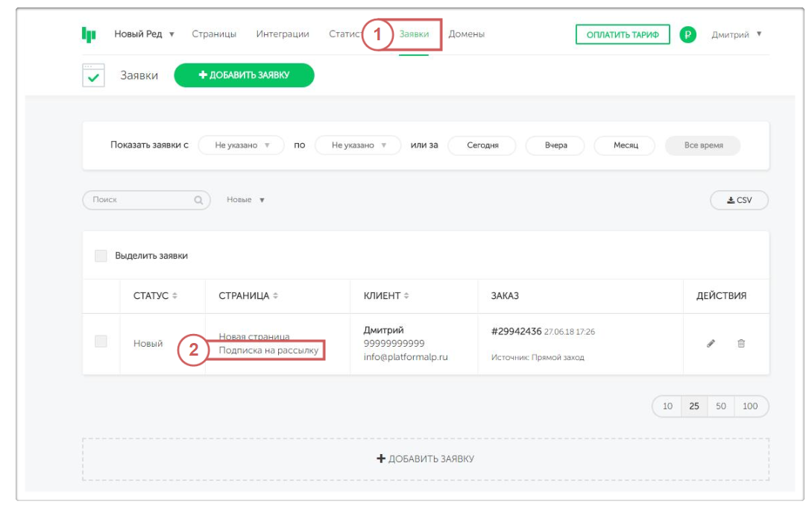The width and height of the screenshot is (812, 510).
Task: Click the green PlatformaLP logo icon
Action: click(x=89, y=34)
